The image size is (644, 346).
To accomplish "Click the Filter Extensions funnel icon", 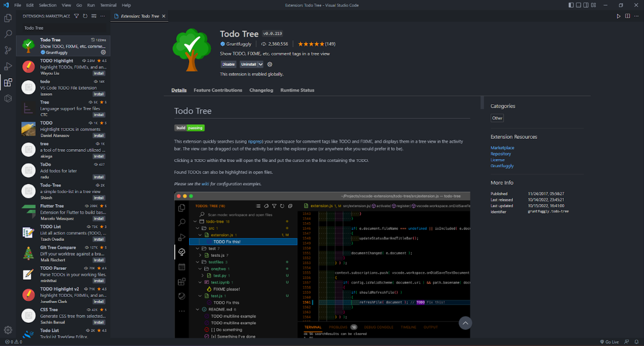I will click(76, 16).
